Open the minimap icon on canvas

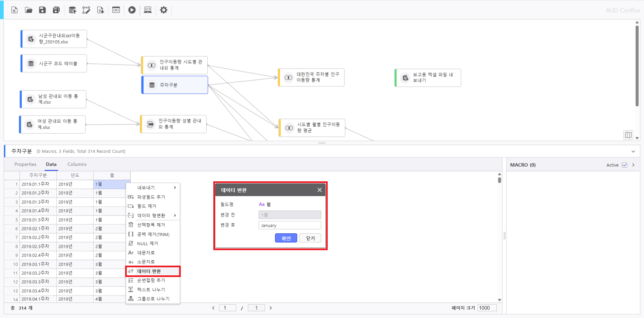628,135
